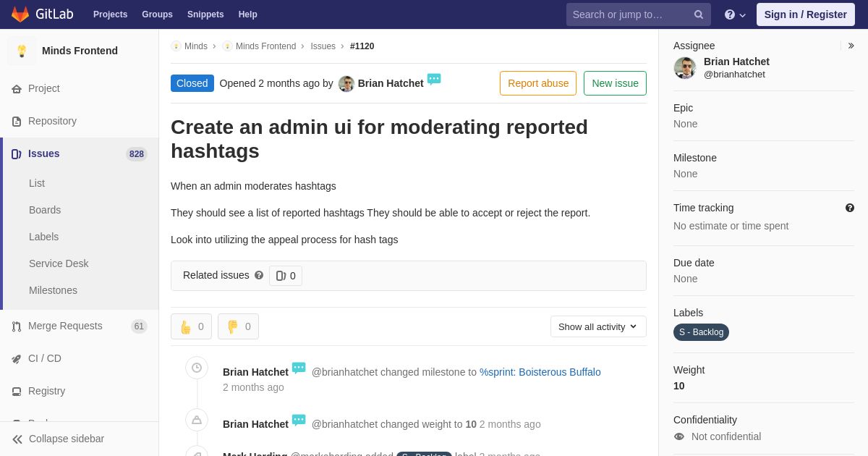Open the Groups menu in top bar
The image size is (868, 456).
[157, 14]
